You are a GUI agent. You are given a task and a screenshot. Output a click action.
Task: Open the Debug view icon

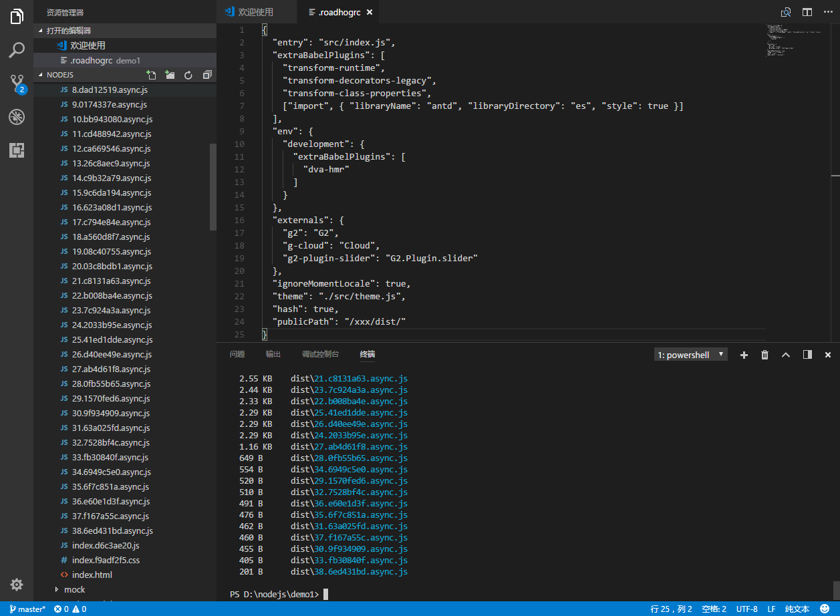tap(17, 117)
